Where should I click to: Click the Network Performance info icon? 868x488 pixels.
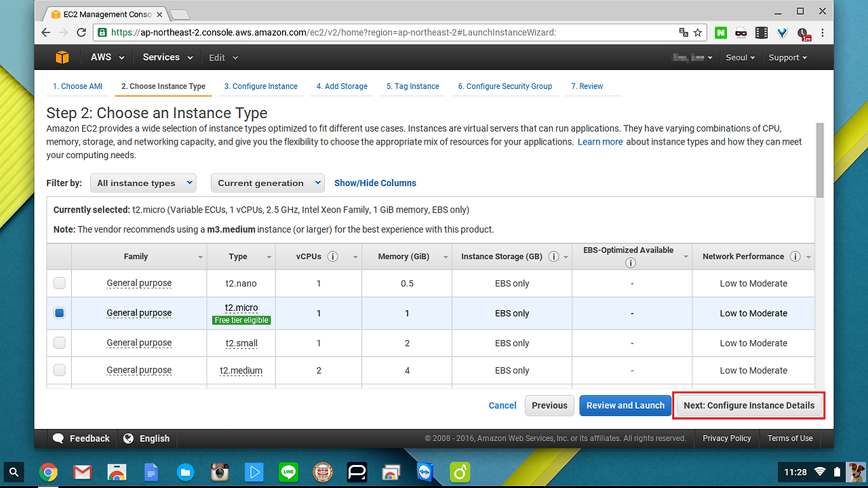(795, 257)
